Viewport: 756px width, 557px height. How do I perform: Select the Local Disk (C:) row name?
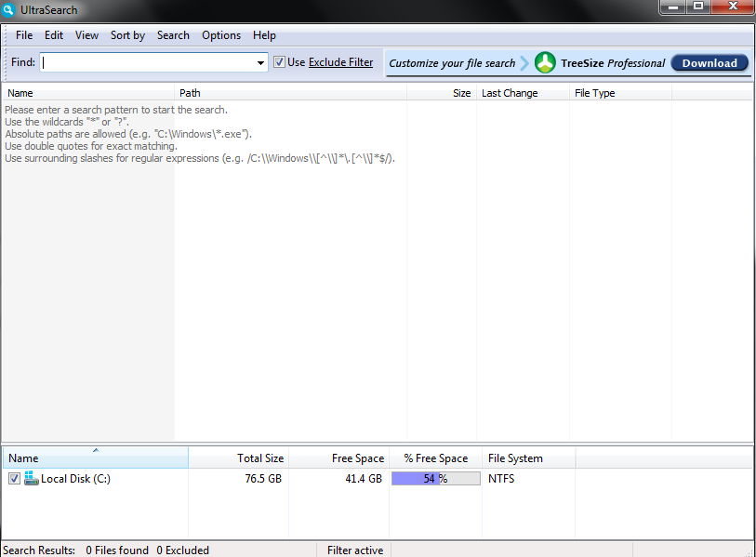pyautogui.click(x=75, y=478)
